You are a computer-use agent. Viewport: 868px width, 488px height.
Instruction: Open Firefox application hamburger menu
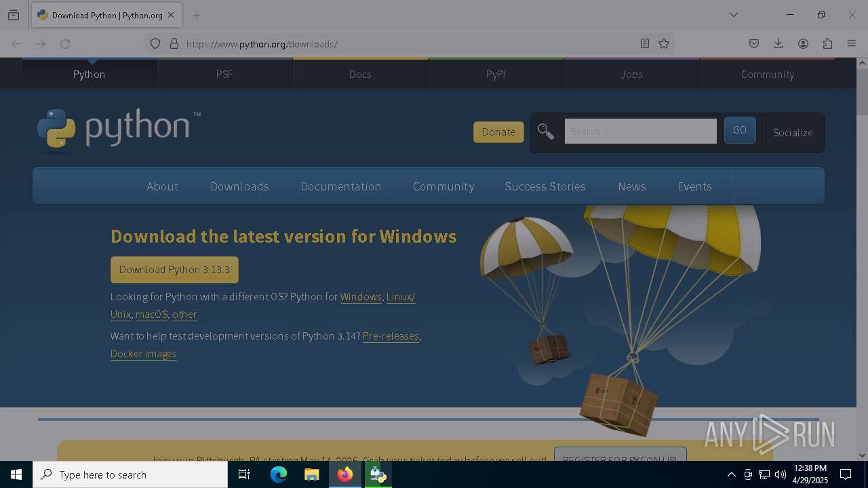(x=852, y=43)
